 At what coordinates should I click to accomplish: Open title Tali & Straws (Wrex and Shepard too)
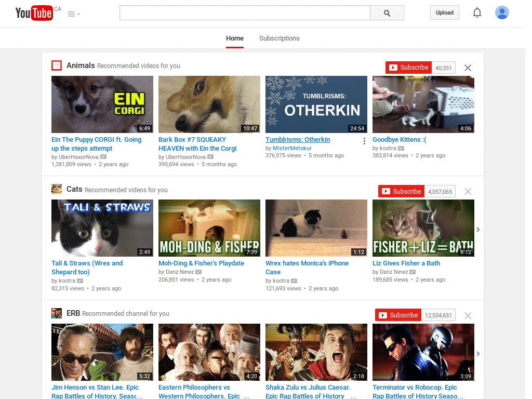[x=87, y=268]
